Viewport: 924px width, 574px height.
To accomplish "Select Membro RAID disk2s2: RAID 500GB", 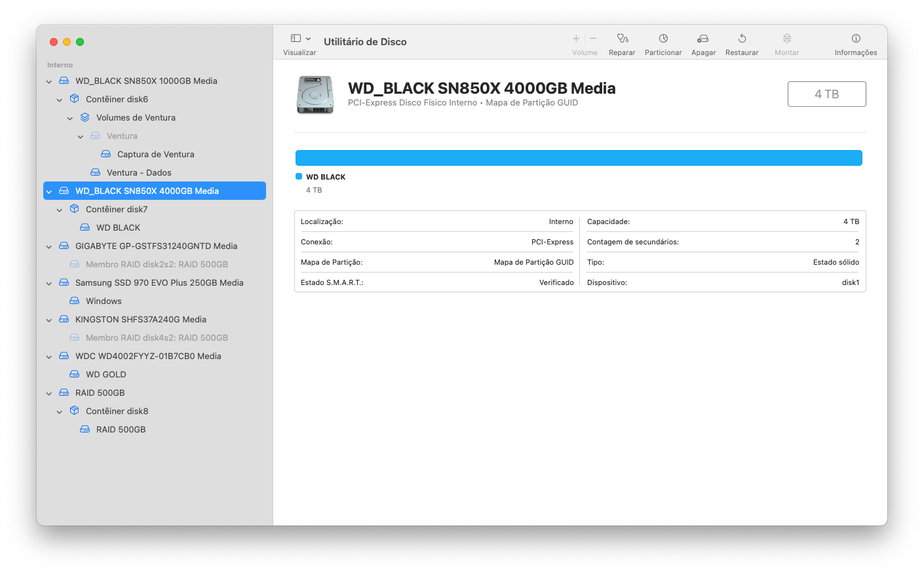I will [x=155, y=264].
